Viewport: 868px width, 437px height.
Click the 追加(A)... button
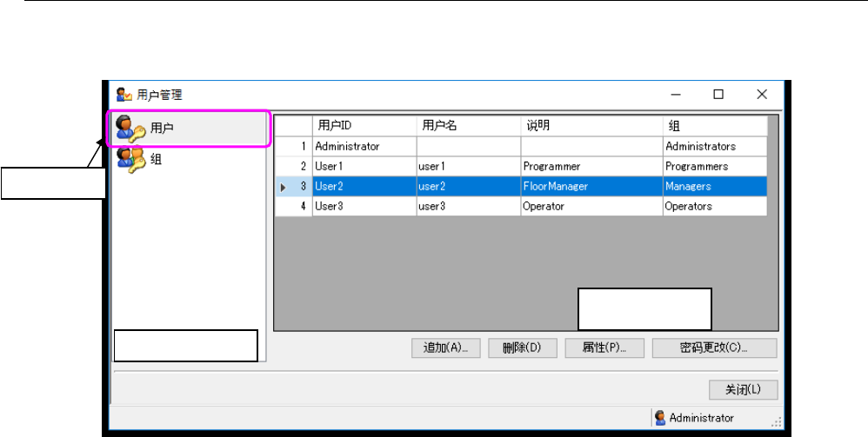tap(445, 348)
